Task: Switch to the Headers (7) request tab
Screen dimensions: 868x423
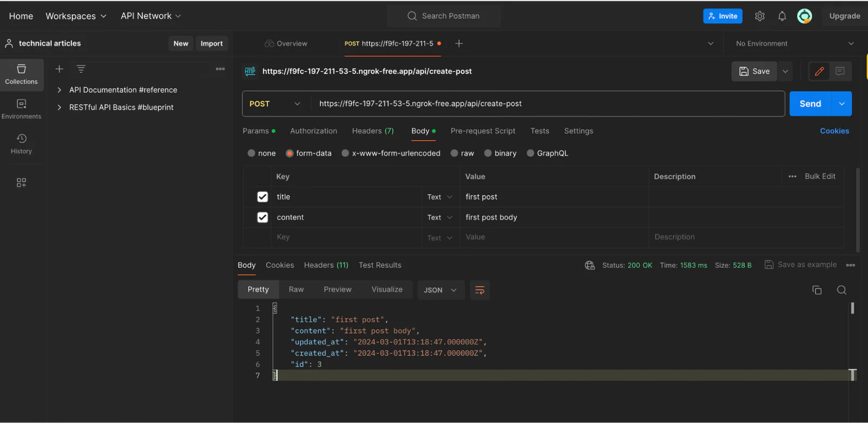Action: (x=373, y=131)
